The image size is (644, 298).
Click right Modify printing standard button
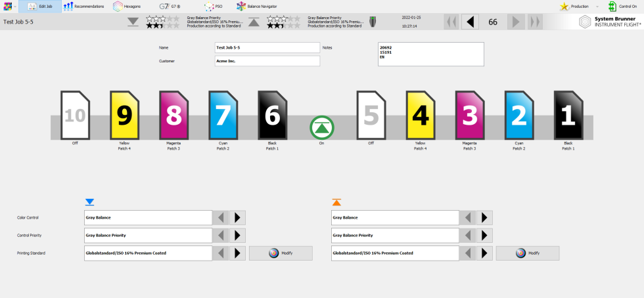coord(528,253)
